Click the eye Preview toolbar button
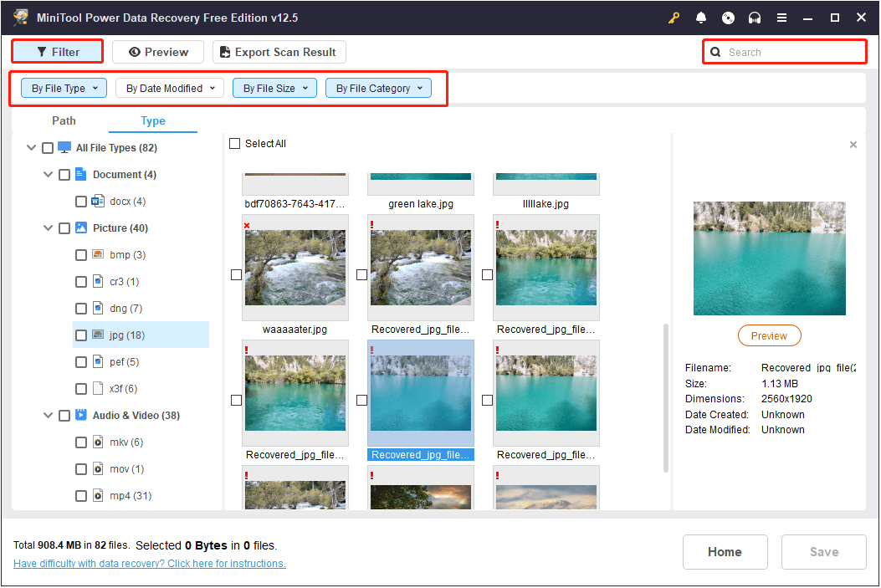This screenshot has width=881, height=588. [x=157, y=52]
